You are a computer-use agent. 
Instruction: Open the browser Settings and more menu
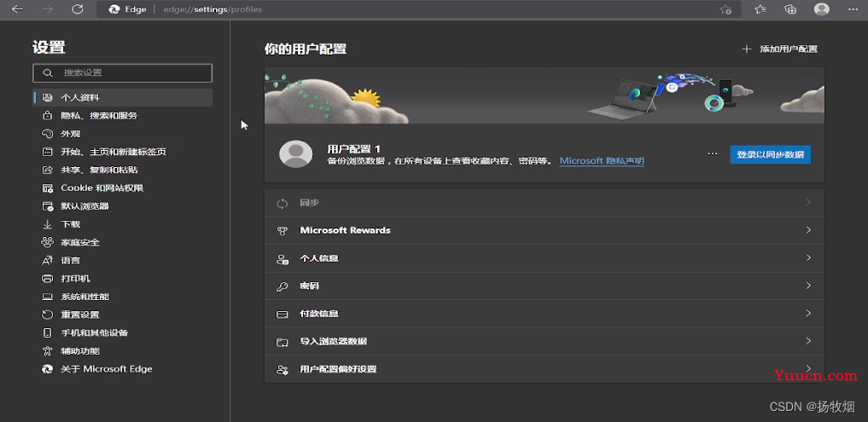853,9
